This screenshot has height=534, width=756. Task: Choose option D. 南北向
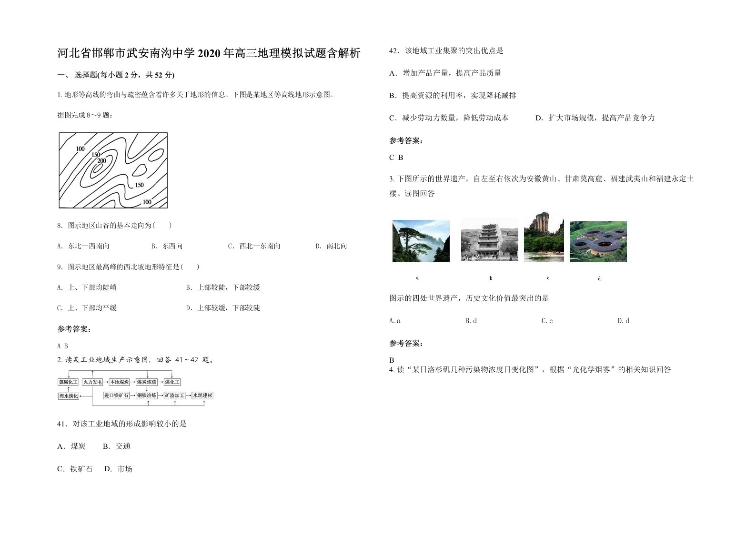pyautogui.click(x=332, y=246)
